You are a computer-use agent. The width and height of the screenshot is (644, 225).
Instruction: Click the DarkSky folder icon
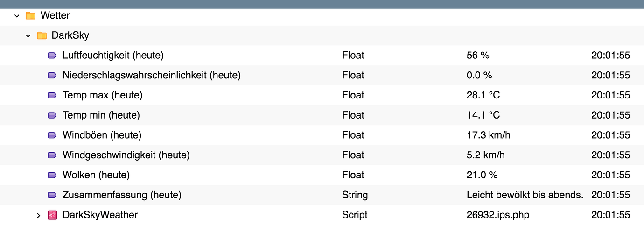(42, 35)
